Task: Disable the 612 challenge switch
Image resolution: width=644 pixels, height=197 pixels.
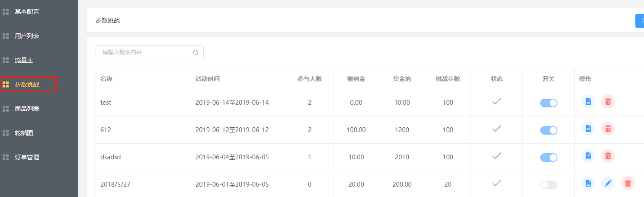Action: point(548,130)
